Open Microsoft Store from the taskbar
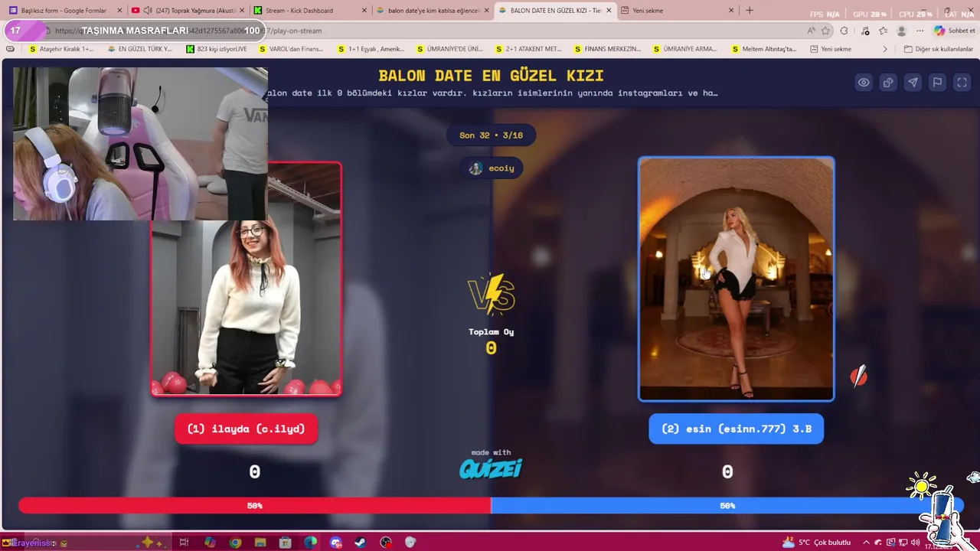Image resolution: width=980 pixels, height=551 pixels. pos(285,543)
